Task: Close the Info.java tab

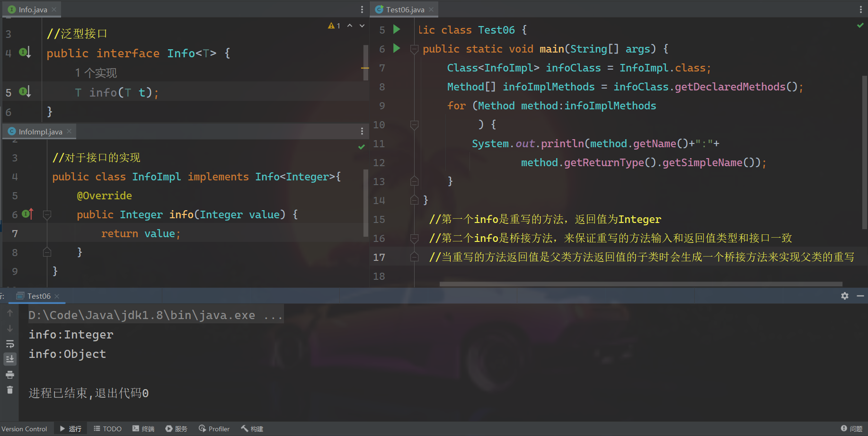Action: [x=54, y=9]
